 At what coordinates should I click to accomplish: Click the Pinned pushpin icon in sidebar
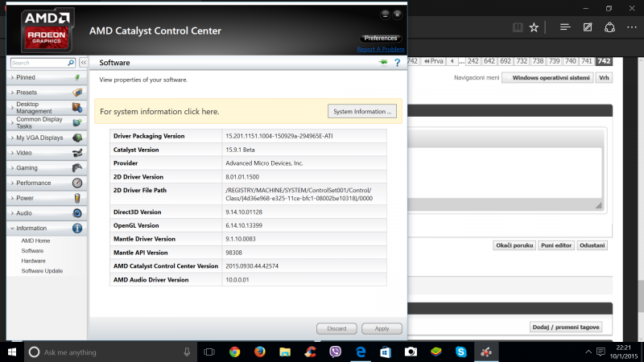coord(77,77)
